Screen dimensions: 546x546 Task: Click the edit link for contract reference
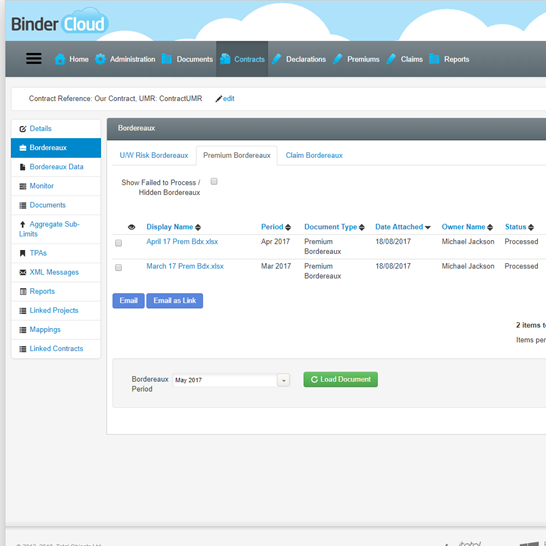(x=228, y=99)
